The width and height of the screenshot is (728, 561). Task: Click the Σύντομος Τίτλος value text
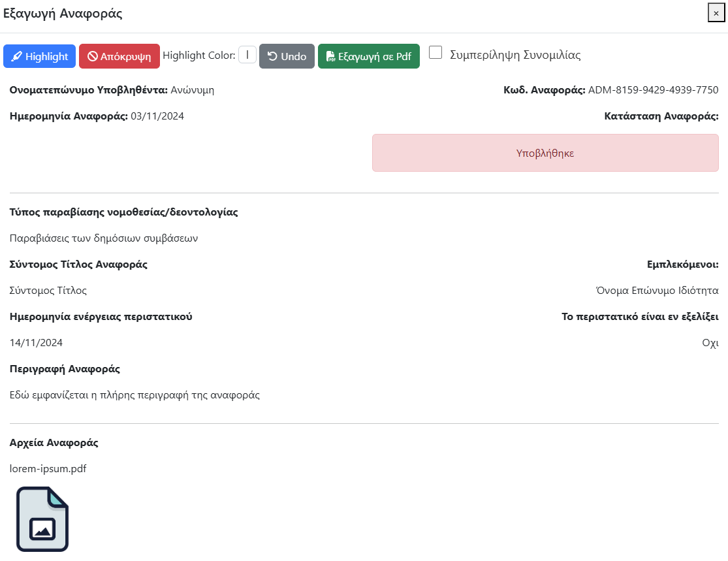click(x=48, y=291)
